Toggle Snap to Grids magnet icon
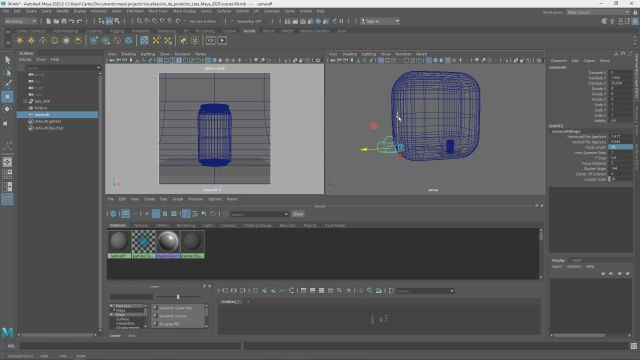Image resolution: width=640 pixels, height=360 pixels. [140, 21]
